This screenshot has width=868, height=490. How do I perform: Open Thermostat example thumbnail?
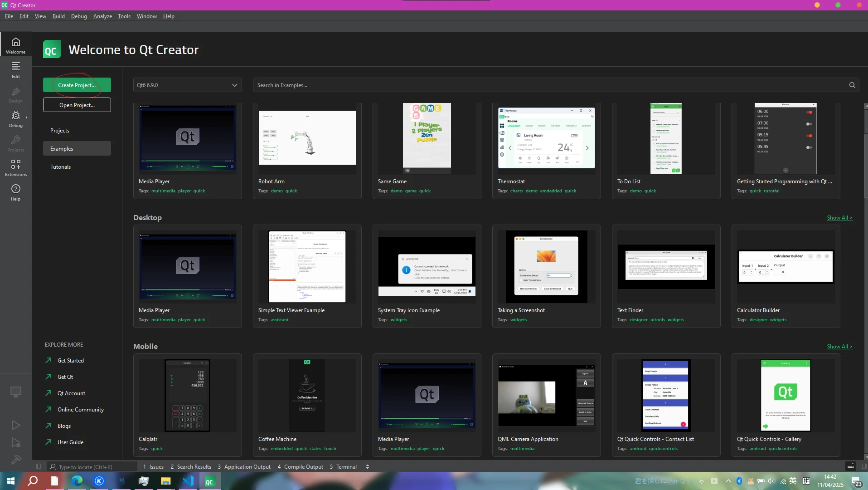pyautogui.click(x=546, y=137)
